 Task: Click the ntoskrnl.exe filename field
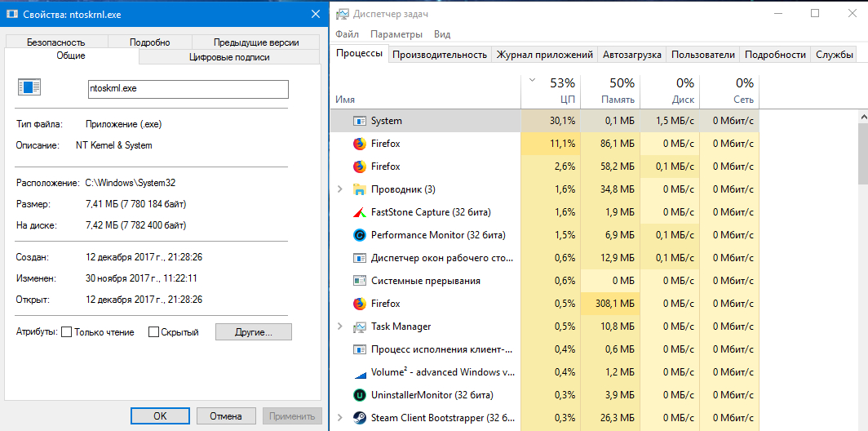188,89
